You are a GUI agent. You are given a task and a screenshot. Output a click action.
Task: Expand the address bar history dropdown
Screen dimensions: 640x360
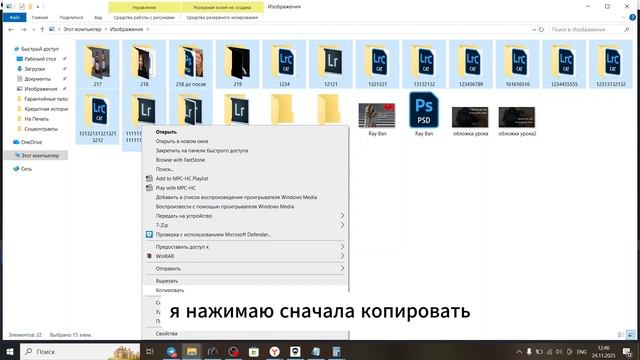(x=534, y=29)
